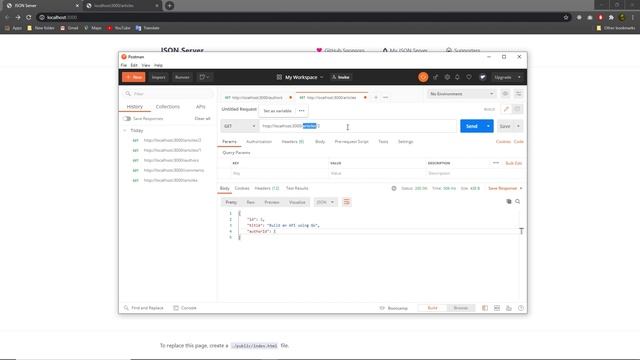This screenshot has height=360, width=640.
Task: Click the Bulk Edit link
Action: click(x=513, y=163)
